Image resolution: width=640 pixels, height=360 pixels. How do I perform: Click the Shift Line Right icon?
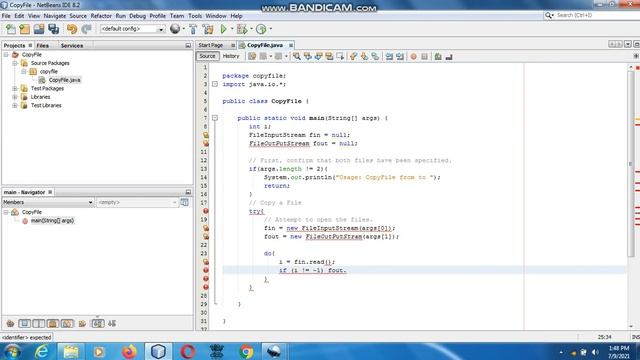click(x=400, y=56)
